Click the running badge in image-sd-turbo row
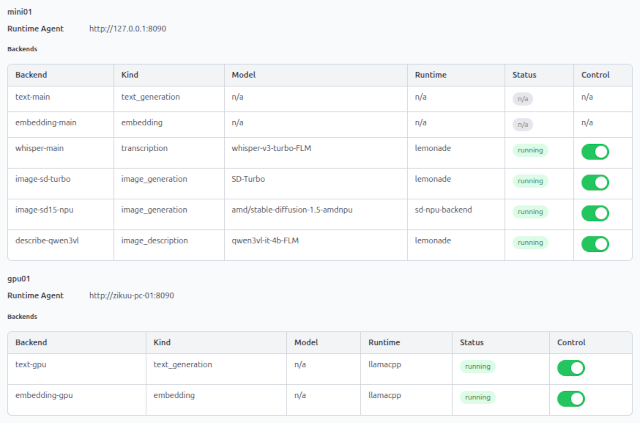The height and width of the screenshot is (423, 640). click(530, 181)
